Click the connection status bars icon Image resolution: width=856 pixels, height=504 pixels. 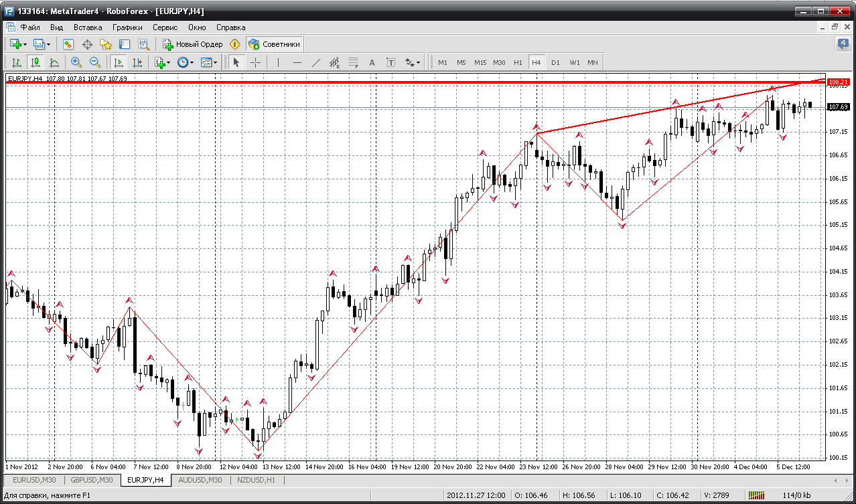tap(756, 495)
